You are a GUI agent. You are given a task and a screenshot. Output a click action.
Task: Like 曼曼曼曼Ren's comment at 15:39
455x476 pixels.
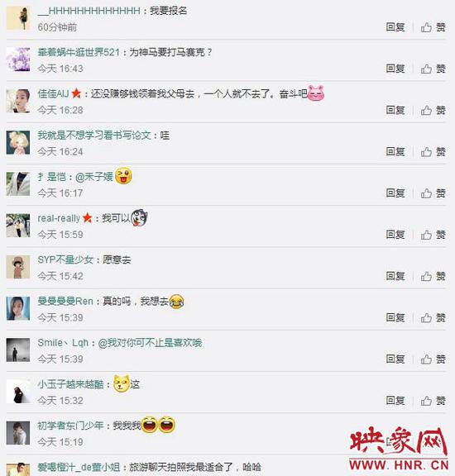pyautogui.click(x=433, y=318)
